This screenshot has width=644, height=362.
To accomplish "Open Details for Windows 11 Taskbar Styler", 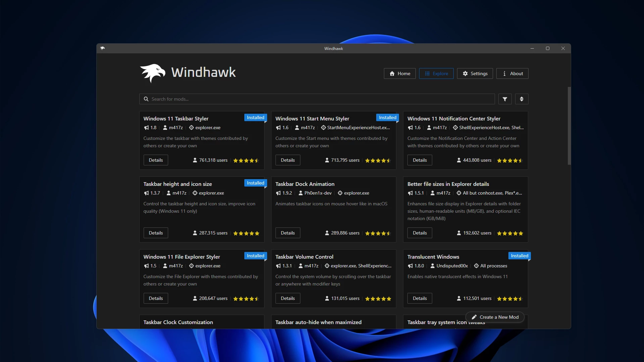I will point(156,160).
